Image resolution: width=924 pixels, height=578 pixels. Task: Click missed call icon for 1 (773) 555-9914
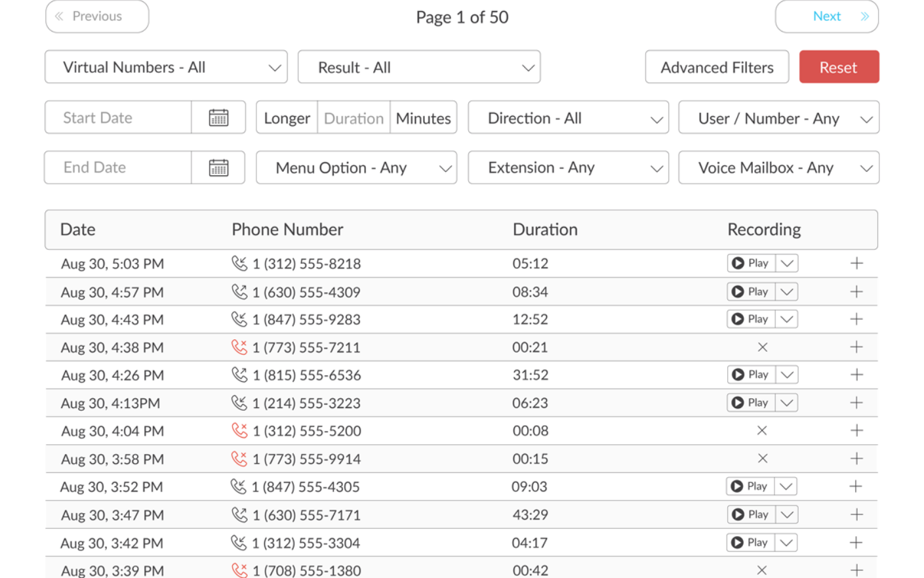point(239,459)
